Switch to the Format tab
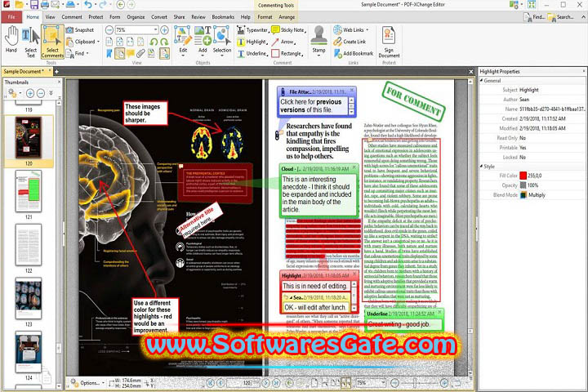The width and height of the screenshot is (588, 392). point(265,17)
